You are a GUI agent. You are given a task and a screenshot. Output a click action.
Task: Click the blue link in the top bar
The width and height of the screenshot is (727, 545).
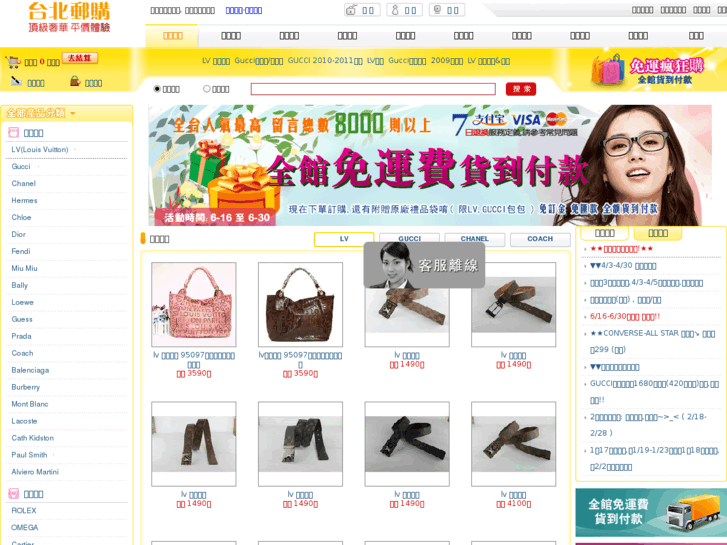243,10
